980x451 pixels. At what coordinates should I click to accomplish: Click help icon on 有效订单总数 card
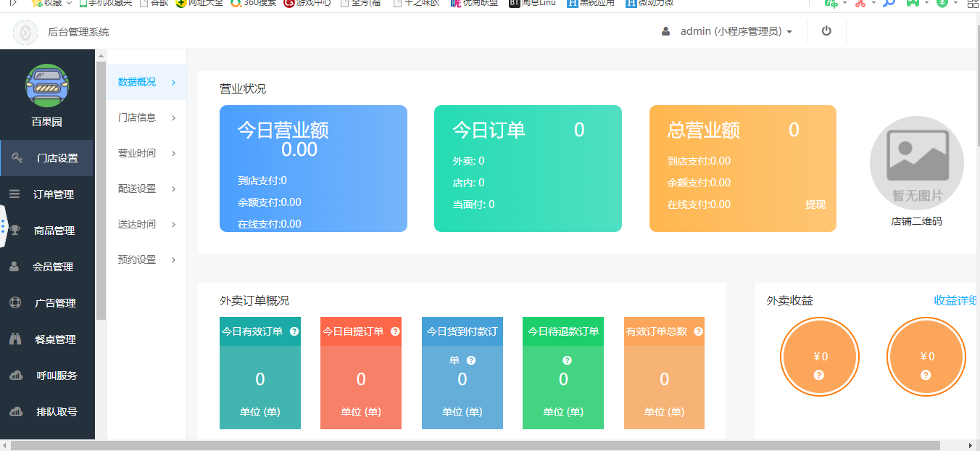tap(698, 331)
